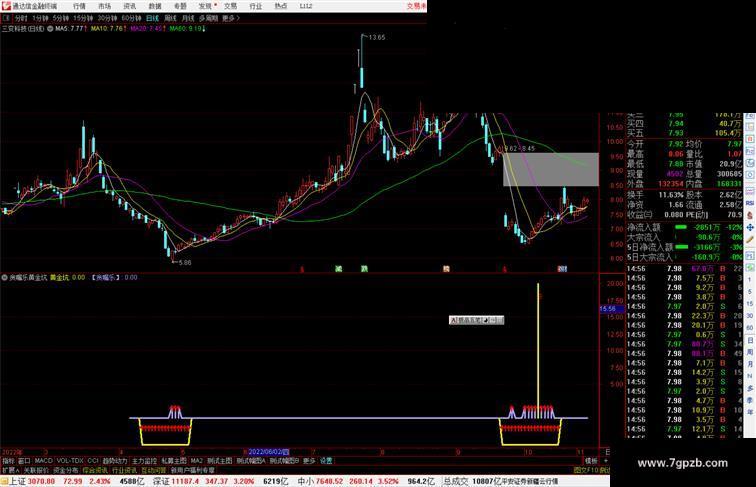Click the A icon on floating drawing toolbar
The height and width of the screenshot is (487, 756).
[453, 320]
